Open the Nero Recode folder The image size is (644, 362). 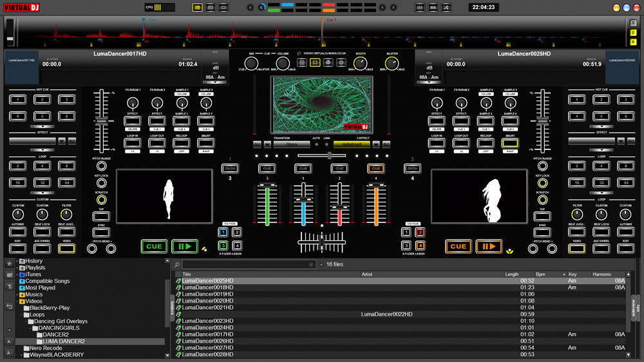click(x=46, y=348)
